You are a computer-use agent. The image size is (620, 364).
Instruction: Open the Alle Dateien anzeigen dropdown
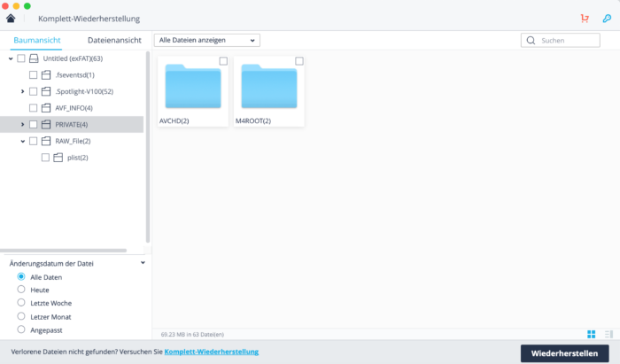[206, 41]
